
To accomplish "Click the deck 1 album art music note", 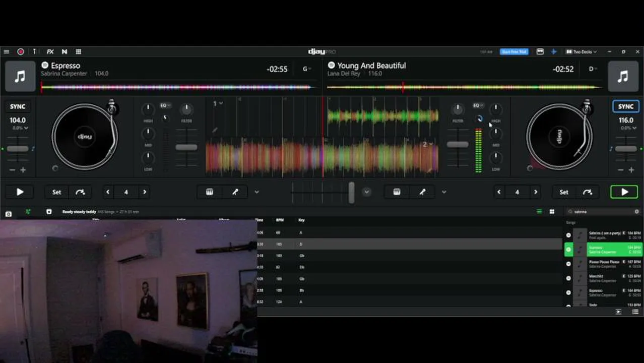I will click(20, 76).
